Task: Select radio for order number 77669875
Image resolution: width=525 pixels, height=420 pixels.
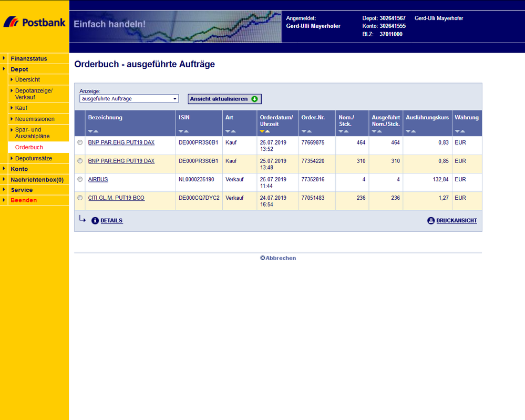Action: 80,142
